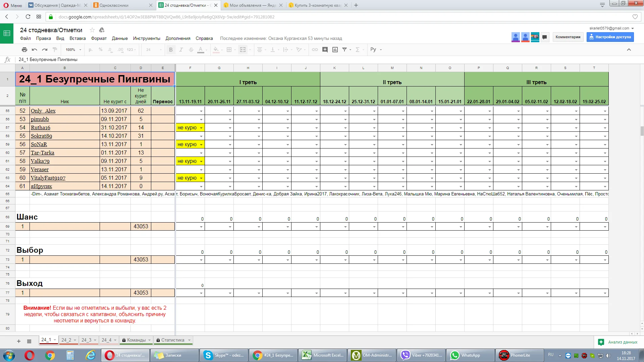The image size is (644, 362).
Task: Click the filter funnel icon
Action: (x=344, y=50)
